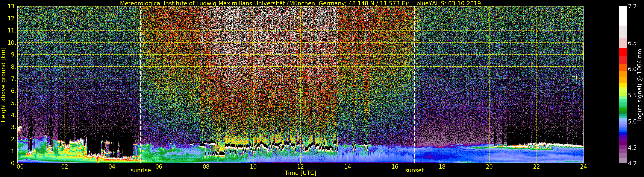The width and height of the screenshot is (644, 177).
Task: Click the sunrise label below the time axis
Action: tap(141, 171)
